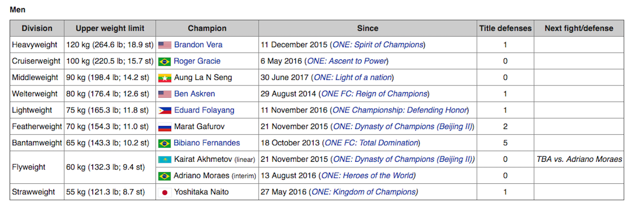Screen dimensions: 644x207
Task: Open ONE FC: Total Domination link
Action: coord(371,143)
